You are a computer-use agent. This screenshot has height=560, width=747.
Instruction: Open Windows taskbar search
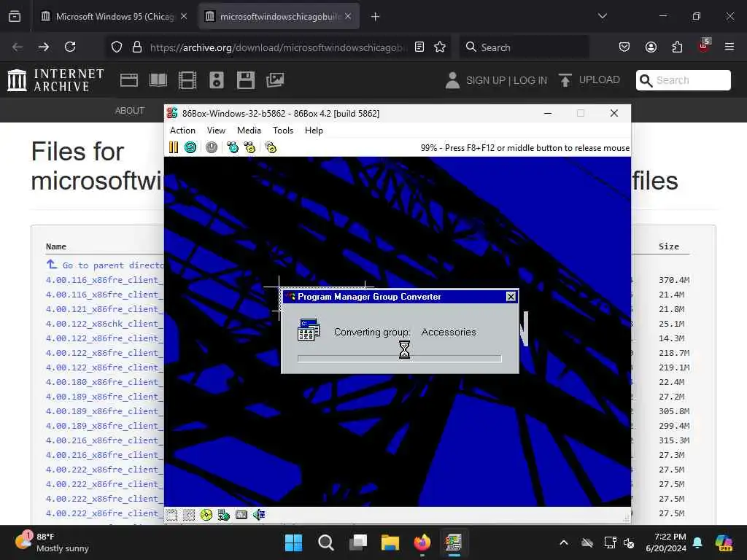326,542
